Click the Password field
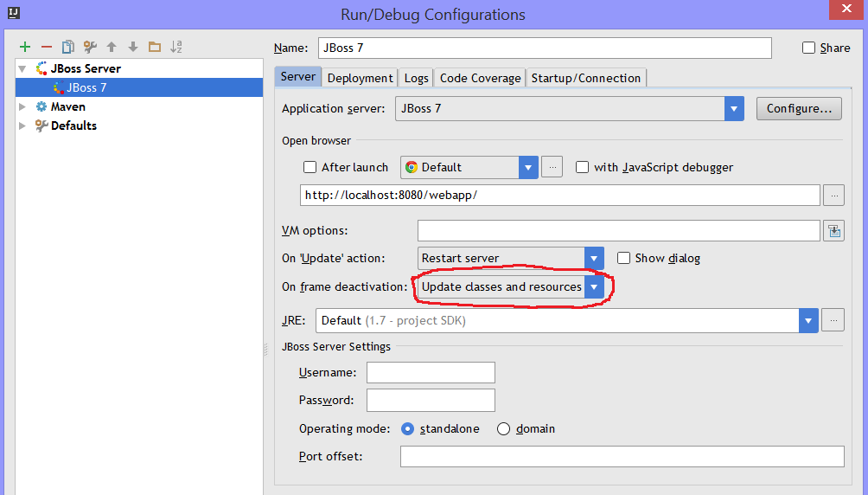The width and height of the screenshot is (868, 495). click(x=431, y=400)
